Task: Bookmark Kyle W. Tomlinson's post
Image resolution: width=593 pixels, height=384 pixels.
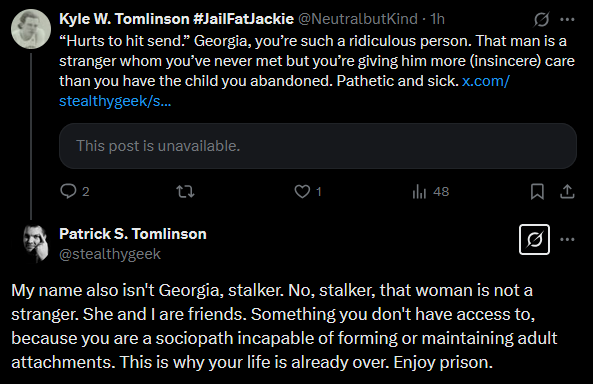Action: (x=537, y=191)
